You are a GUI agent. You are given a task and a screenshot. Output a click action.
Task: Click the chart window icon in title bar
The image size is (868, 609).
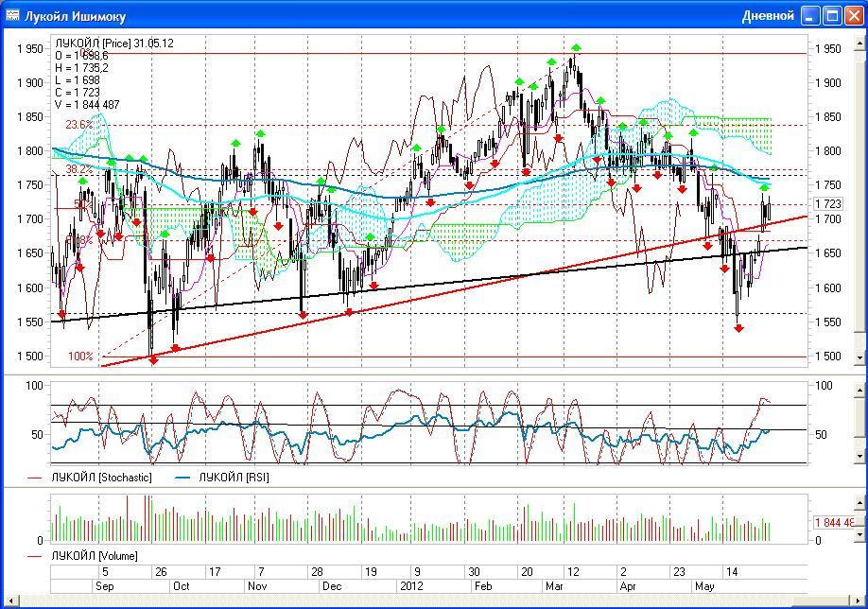coord(12,15)
